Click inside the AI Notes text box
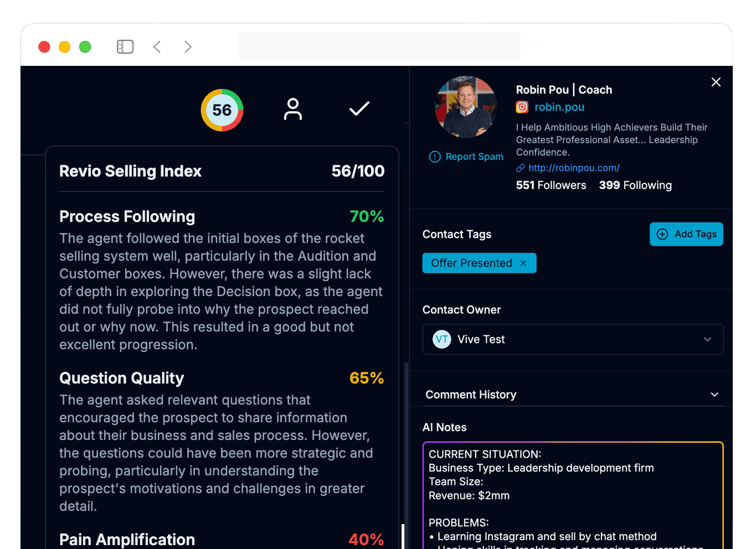 (573, 495)
